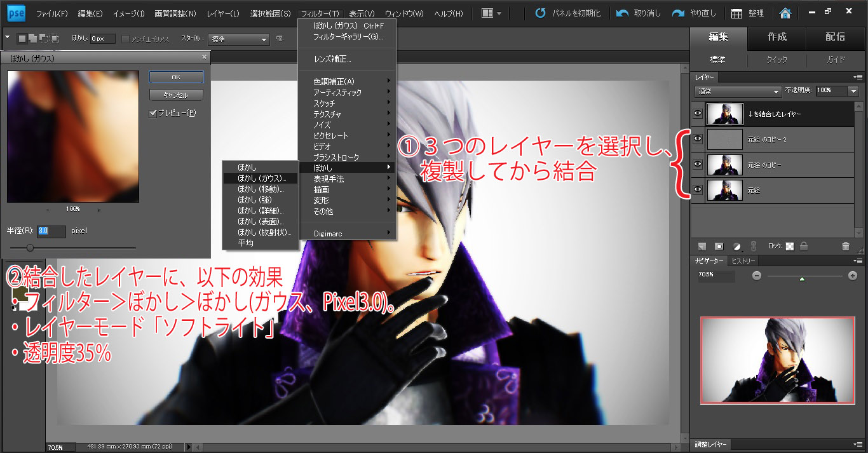Toggle visibility of 元絵 のコピー layer
868x453 pixels.
[698, 165]
